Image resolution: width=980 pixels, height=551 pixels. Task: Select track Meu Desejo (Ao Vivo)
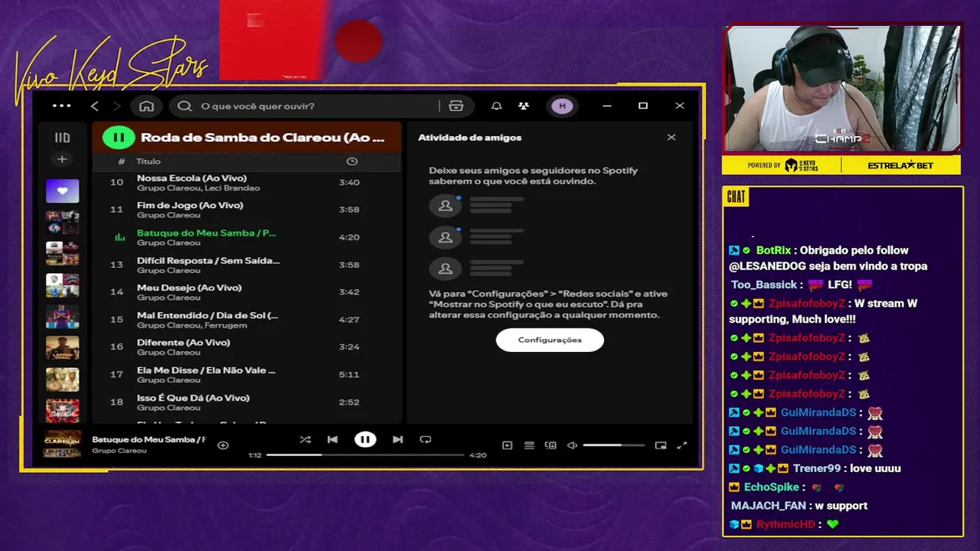(x=247, y=292)
